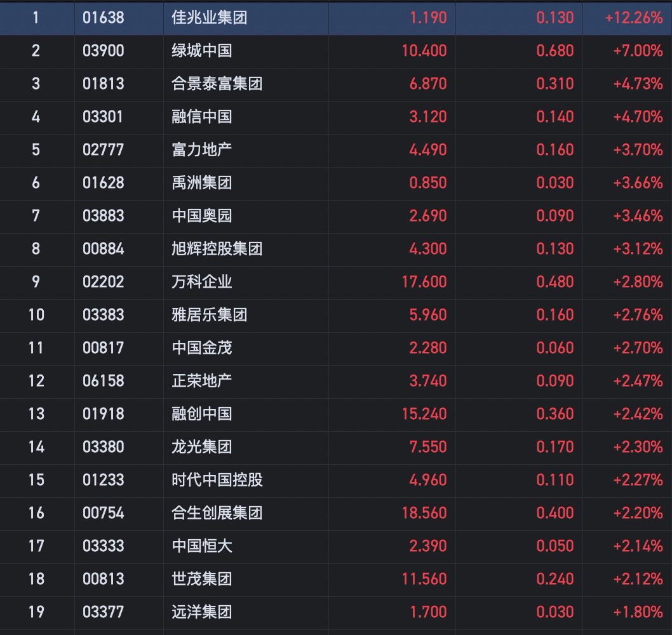This screenshot has height=635, width=672.
Task: Select 万科企业 price 17.600
Action: (x=424, y=282)
